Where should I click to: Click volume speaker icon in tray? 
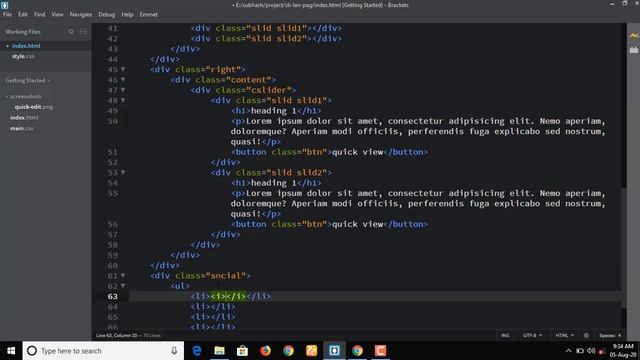click(591, 351)
